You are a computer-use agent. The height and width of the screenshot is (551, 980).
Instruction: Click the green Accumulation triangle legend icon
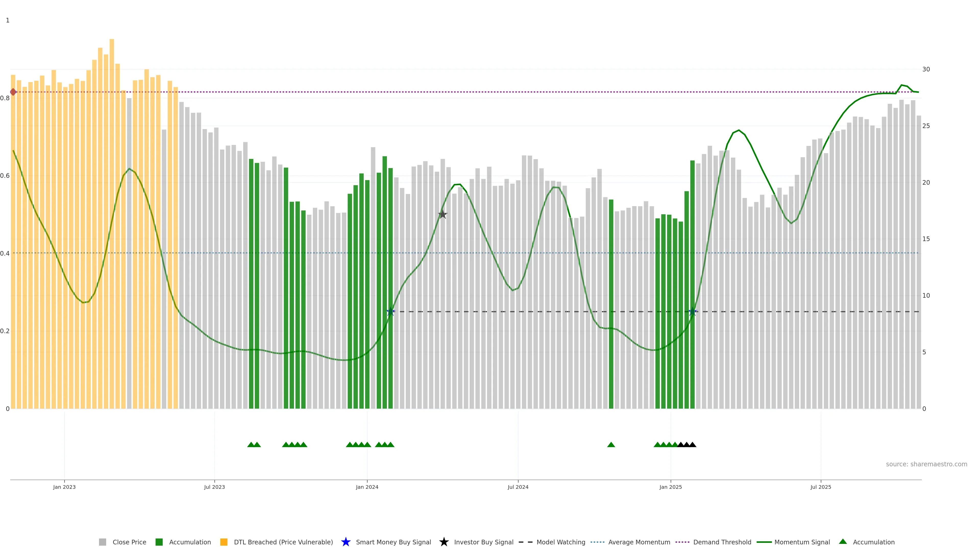843,542
